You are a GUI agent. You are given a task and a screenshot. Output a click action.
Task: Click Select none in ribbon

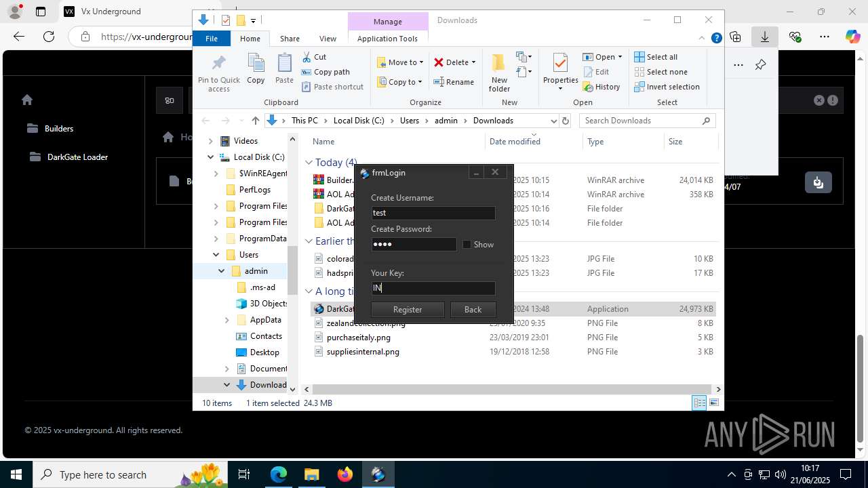(660, 72)
